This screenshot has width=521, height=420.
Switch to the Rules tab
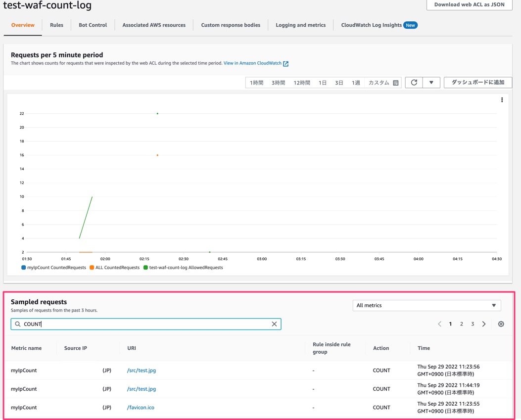pos(56,24)
